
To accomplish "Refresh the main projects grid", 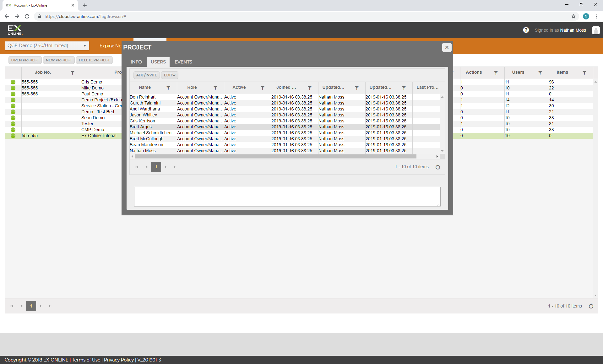I will (x=591, y=306).
